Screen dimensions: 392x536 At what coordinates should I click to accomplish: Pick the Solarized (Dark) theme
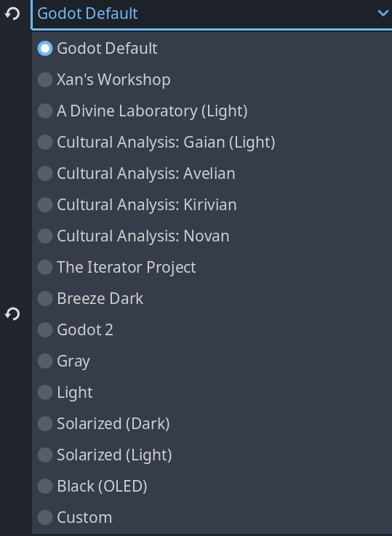212,423
